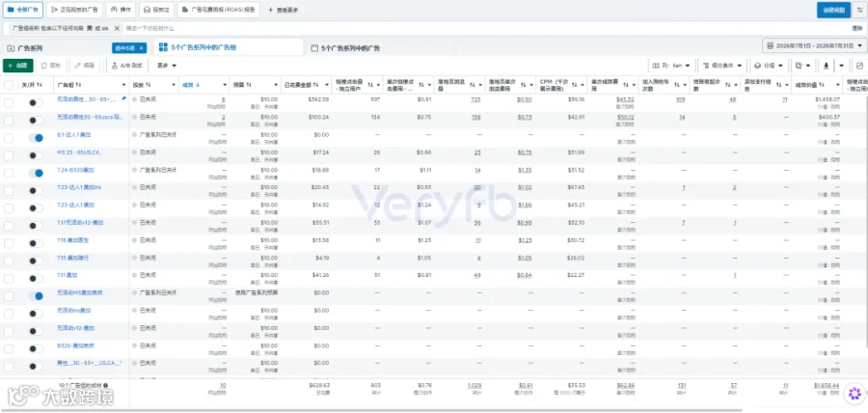Click the 清除 clear filters link
Image resolution: width=868 pixels, height=413 pixels.
(x=857, y=28)
